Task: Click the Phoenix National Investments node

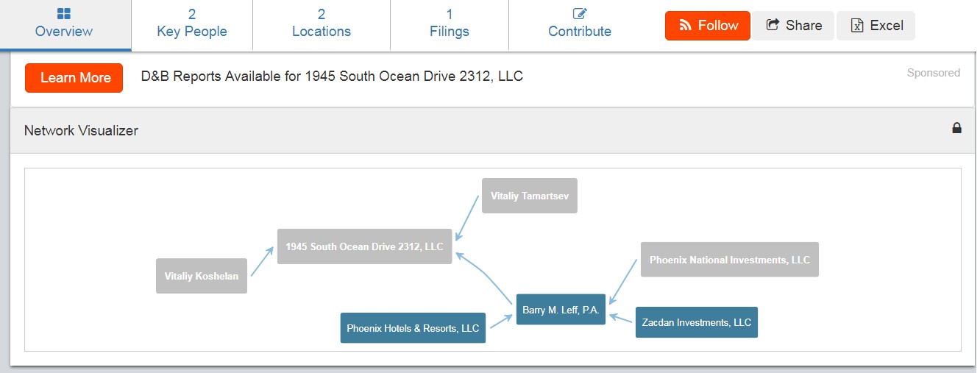Action: click(729, 260)
